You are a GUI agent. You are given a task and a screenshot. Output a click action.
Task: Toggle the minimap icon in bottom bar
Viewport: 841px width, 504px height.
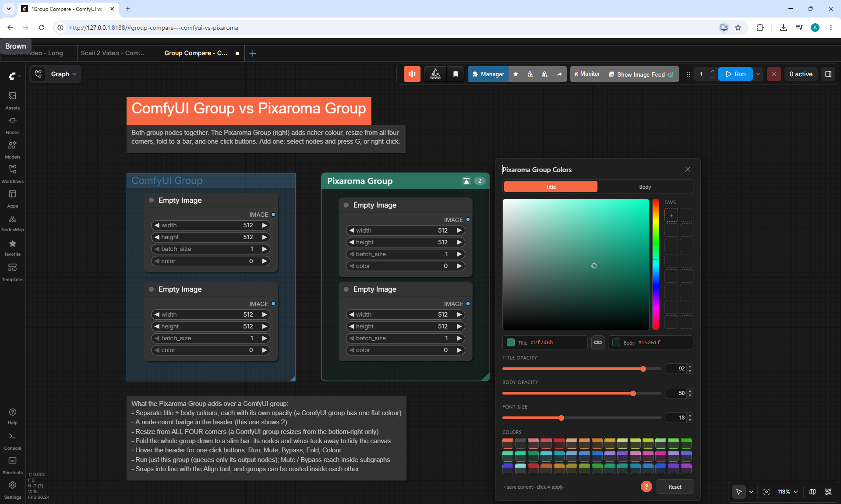point(813,492)
